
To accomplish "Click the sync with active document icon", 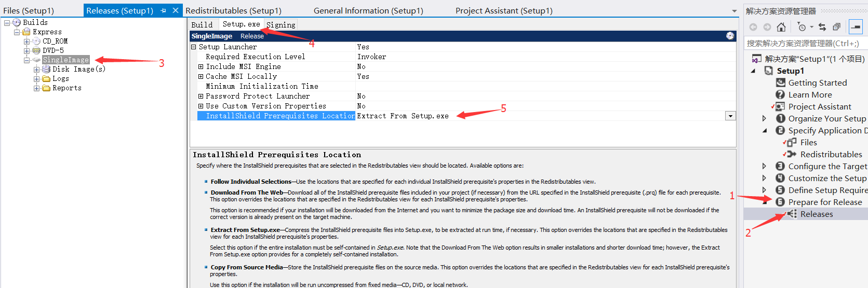I will pos(822,27).
